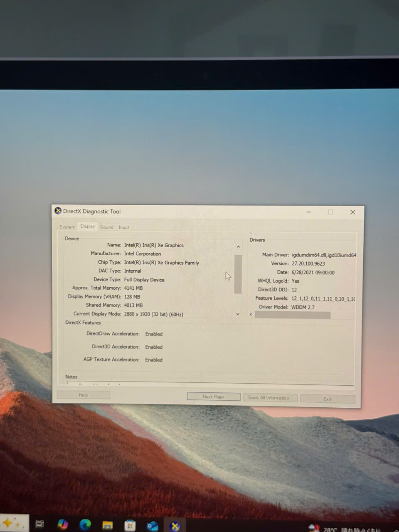Click the Direct3D DDI "12" value
Viewport: 399px width, 532px height.
click(294, 290)
